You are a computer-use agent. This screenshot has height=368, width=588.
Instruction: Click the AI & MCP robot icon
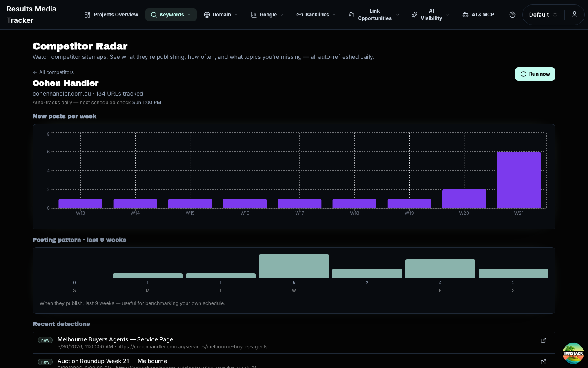(x=465, y=15)
